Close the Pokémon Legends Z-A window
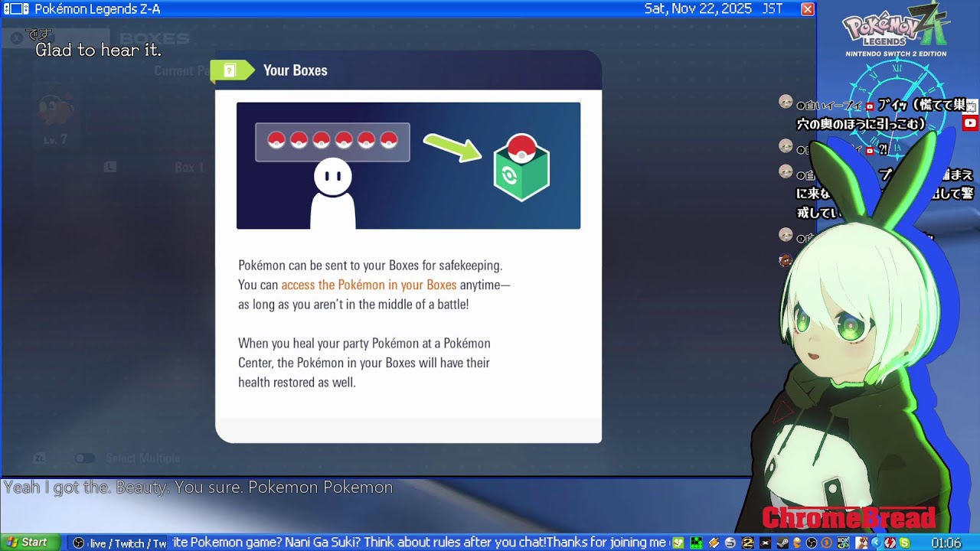This screenshot has width=980, height=551. point(807,9)
